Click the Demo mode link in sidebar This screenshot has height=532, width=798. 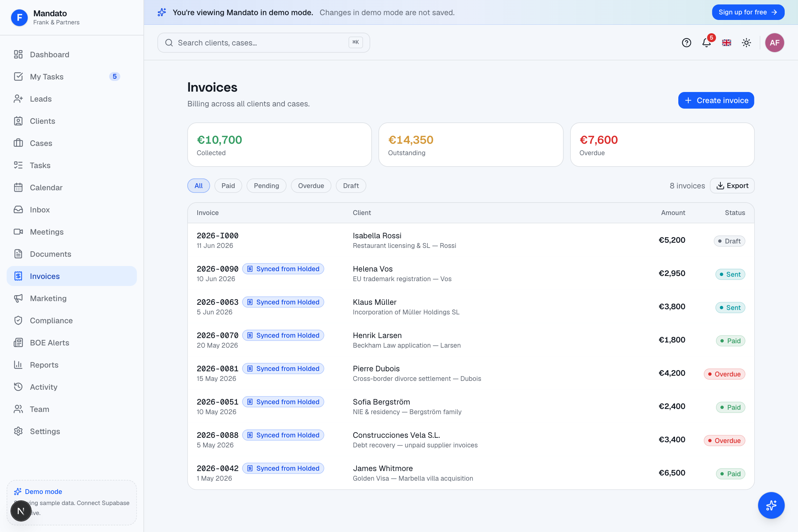(x=43, y=492)
